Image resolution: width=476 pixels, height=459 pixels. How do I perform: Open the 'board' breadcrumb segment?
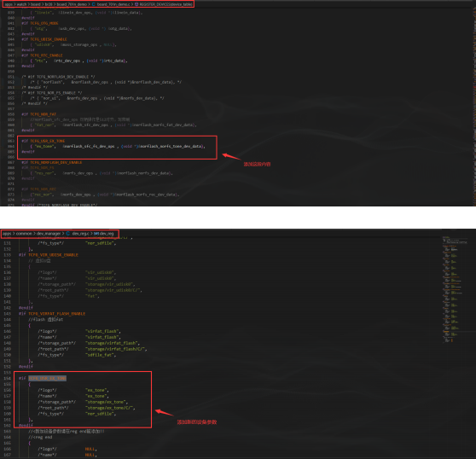36,4
